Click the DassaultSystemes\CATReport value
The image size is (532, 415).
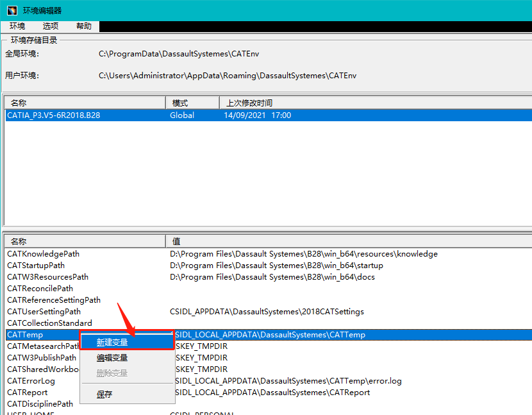pos(272,393)
